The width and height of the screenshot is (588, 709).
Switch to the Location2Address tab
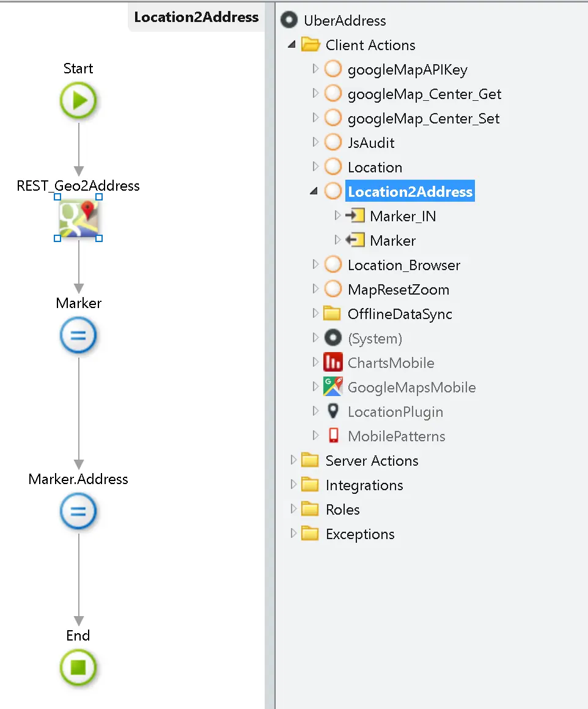[x=196, y=17]
